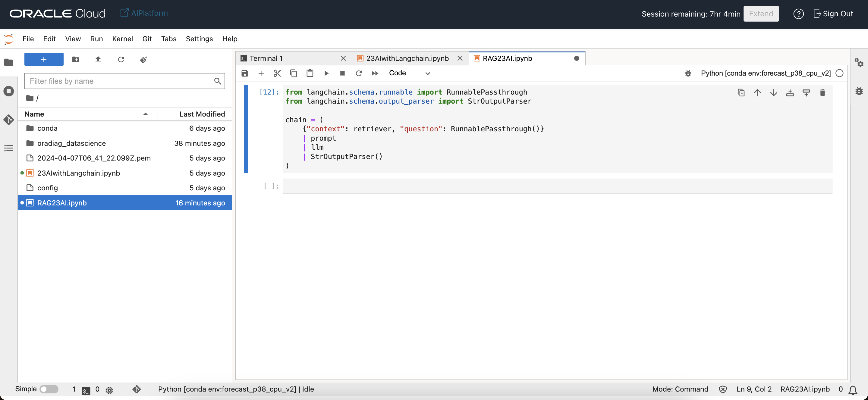Open the cell type Code dropdown
868x400 pixels.
(409, 73)
